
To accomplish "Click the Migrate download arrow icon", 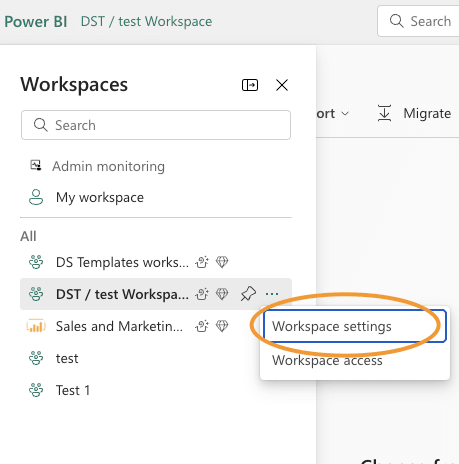I will click(384, 113).
